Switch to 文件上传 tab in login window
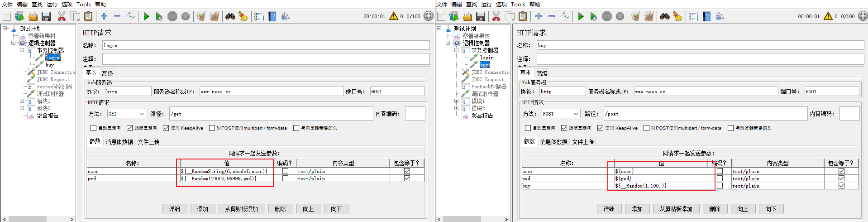Image resolution: width=868 pixels, height=222 pixels. (x=148, y=142)
